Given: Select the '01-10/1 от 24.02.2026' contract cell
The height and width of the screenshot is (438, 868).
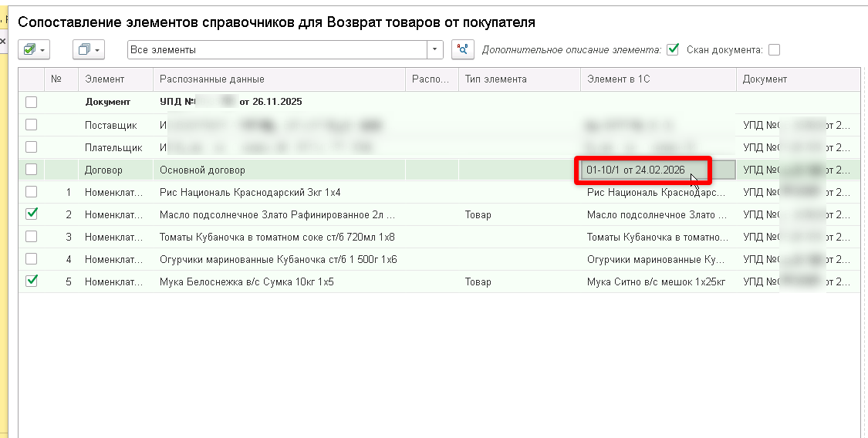Looking at the screenshot, I should point(658,170).
